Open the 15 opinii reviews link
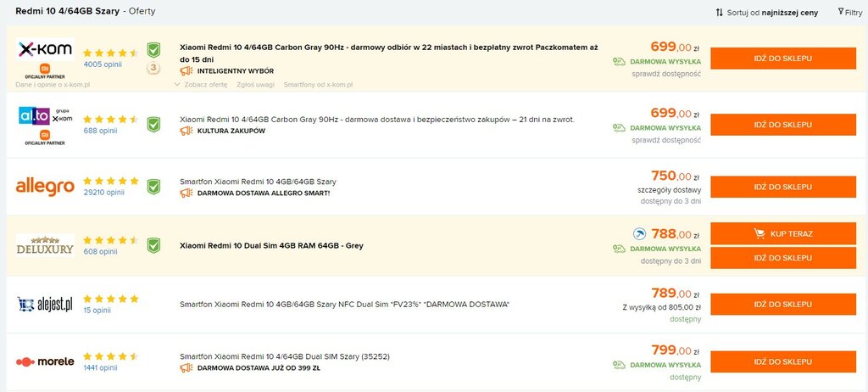 click(97, 311)
